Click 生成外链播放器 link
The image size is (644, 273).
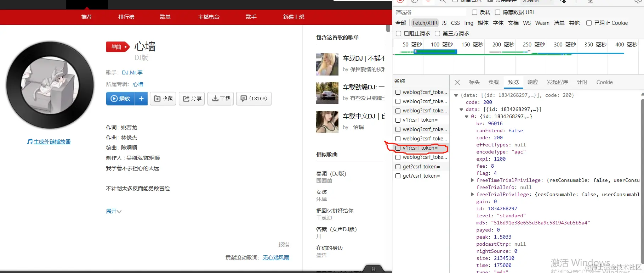pyautogui.click(x=52, y=141)
